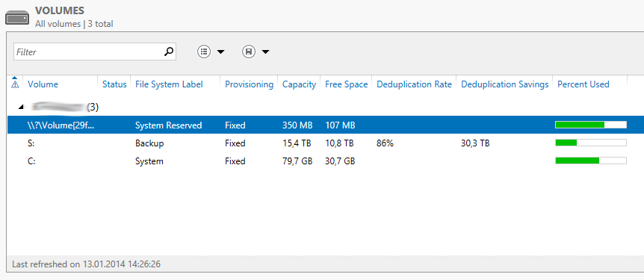Click the System Reserved percent used bar
The width and height of the screenshot is (644, 280).
tap(591, 125)
